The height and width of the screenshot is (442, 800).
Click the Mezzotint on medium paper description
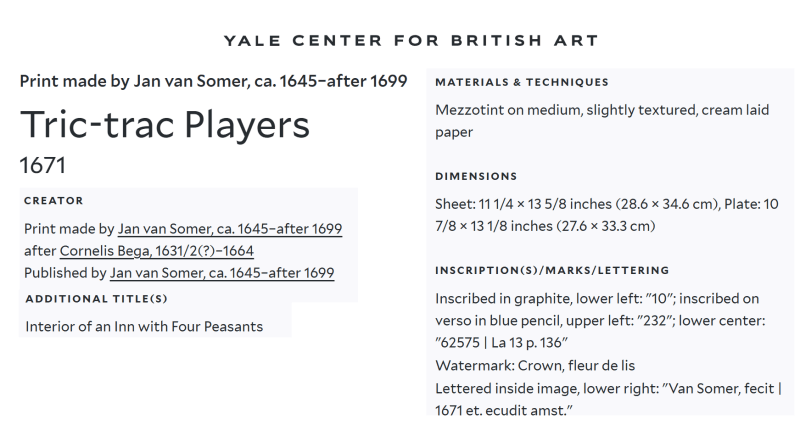coord(602,121)
